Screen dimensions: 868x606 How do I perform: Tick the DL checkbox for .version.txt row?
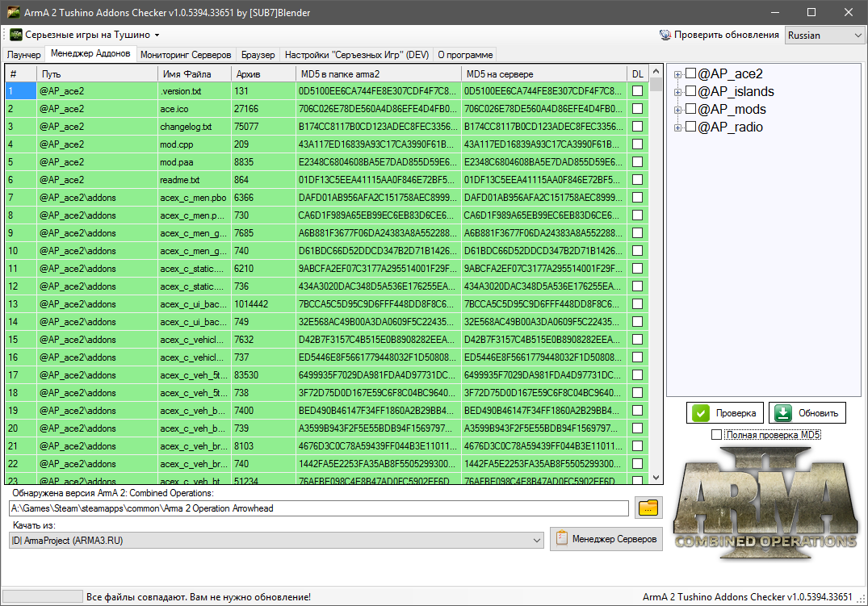(637, 90)
